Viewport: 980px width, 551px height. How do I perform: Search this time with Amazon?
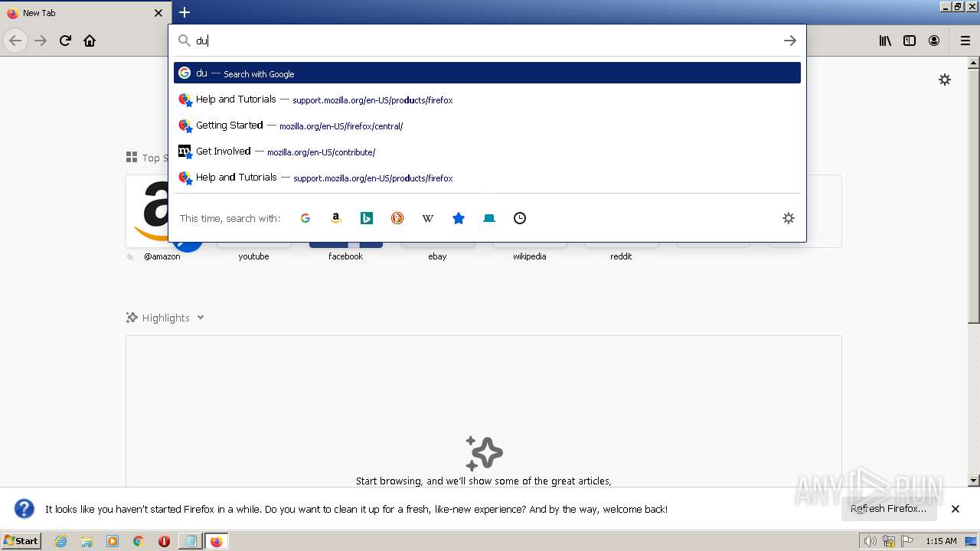[x=336, y=218]
